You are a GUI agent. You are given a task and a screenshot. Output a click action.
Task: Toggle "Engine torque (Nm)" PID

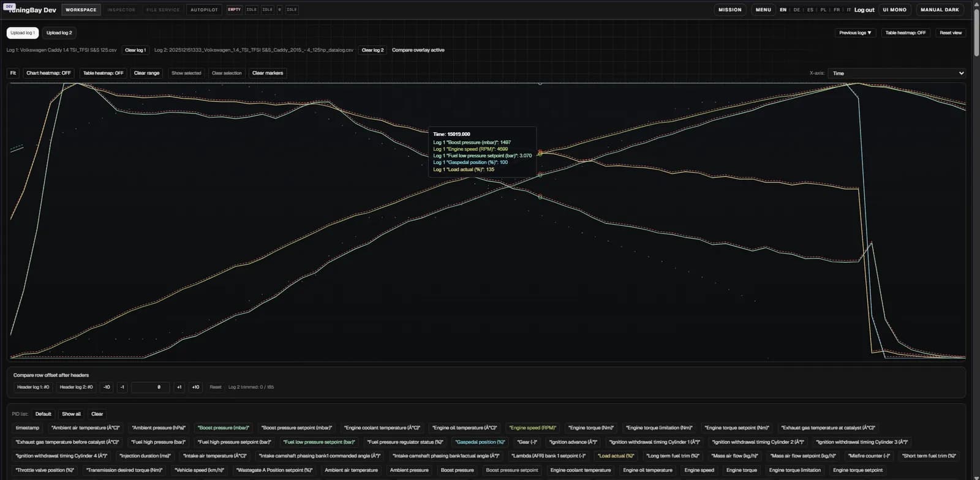tap(591, 428)
